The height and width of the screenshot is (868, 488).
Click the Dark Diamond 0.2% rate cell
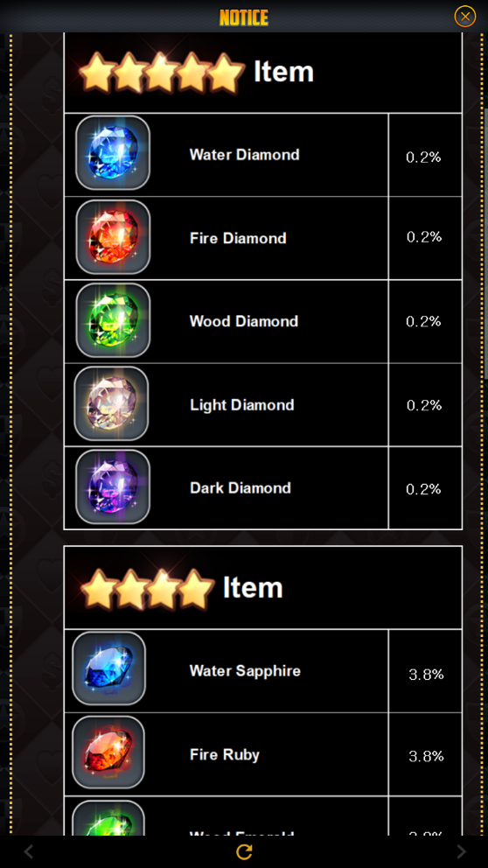(x=426, y=487)
